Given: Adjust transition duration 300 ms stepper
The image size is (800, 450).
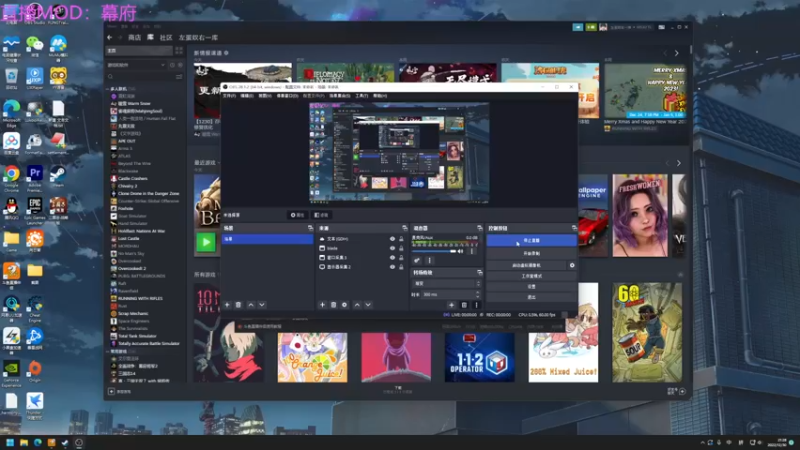Looking at the screenshot, I should pyautogui.click(x=478, y=294).
